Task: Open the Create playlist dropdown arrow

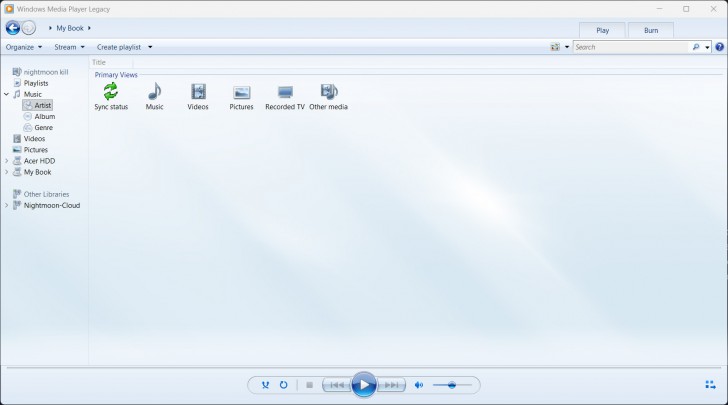Action: point(150,47)
